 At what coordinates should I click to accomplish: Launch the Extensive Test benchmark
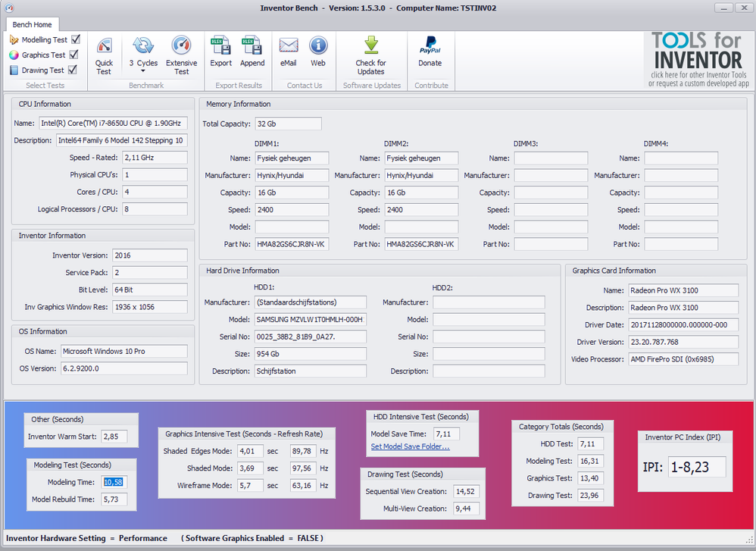tap(181, 56)
